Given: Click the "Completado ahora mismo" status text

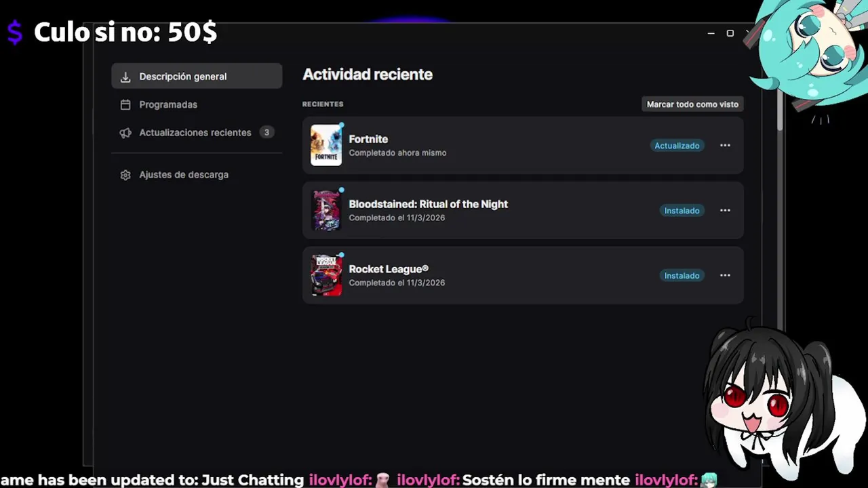Looking at the screenshot, I should (x=397, y=153).
